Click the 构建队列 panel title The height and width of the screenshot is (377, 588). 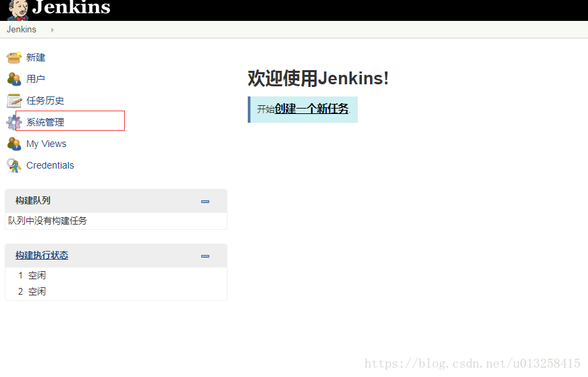[32, 200]
